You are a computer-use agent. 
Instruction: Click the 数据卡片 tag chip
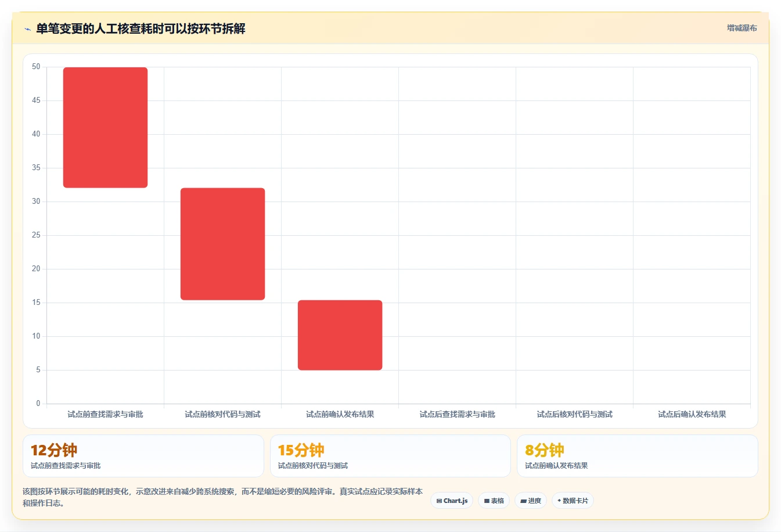(573, 501)
